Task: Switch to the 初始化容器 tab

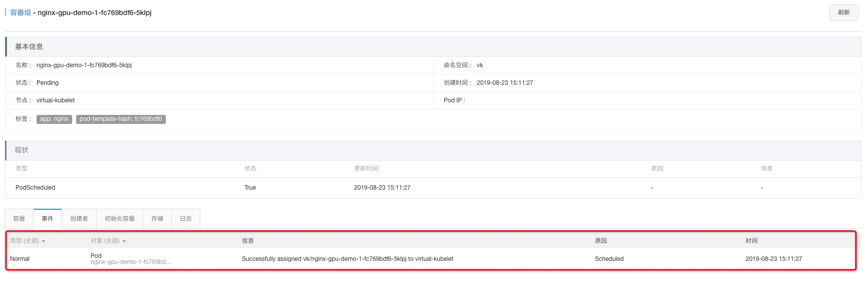Action: pyautogui.click(x=120, y=219)
